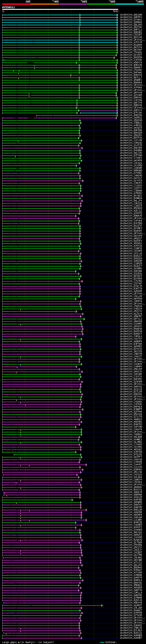Image resolution: width=146 pixels, height=644 pixels.
Task: Select hit label UniRef100_C1FJ99
Action: coord(131,140)
